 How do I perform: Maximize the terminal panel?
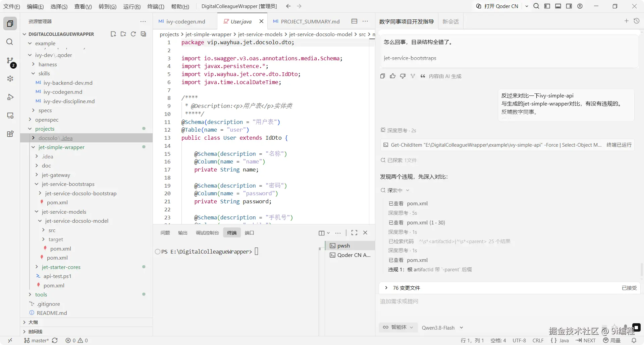pos(354,232)
